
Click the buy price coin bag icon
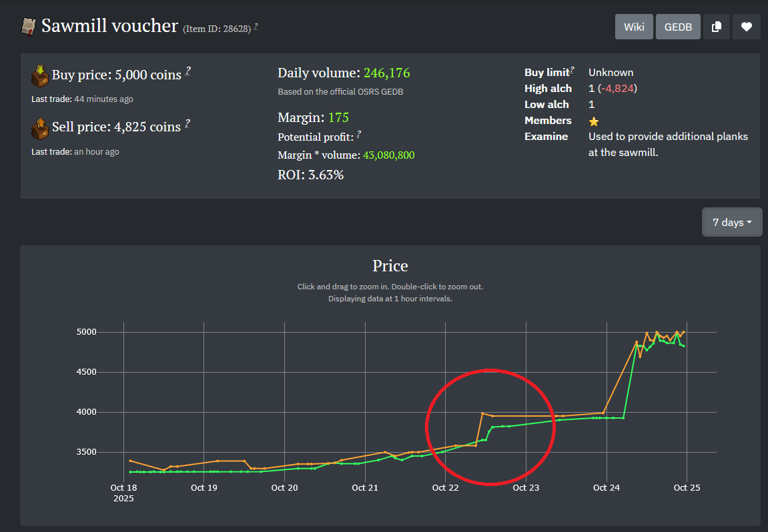pos(39,75)
